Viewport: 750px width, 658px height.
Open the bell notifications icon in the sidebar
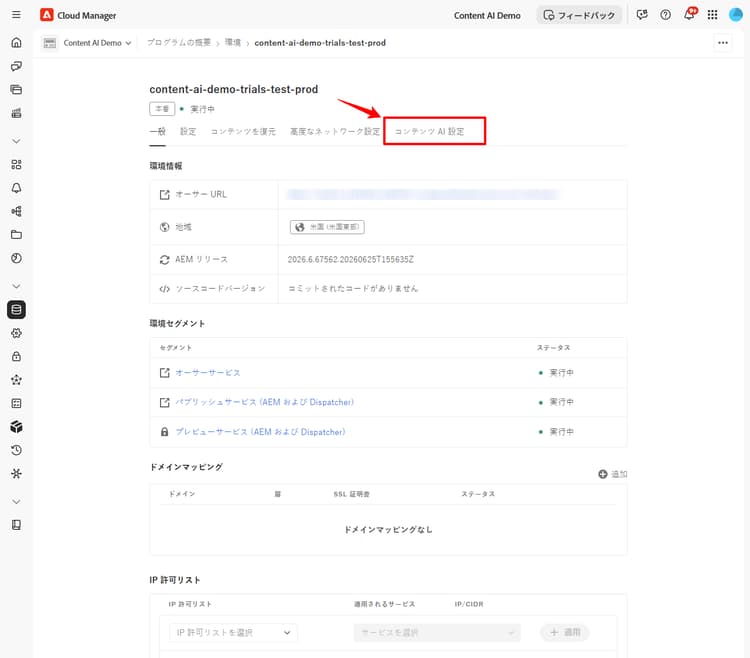(x=16, y=188)
